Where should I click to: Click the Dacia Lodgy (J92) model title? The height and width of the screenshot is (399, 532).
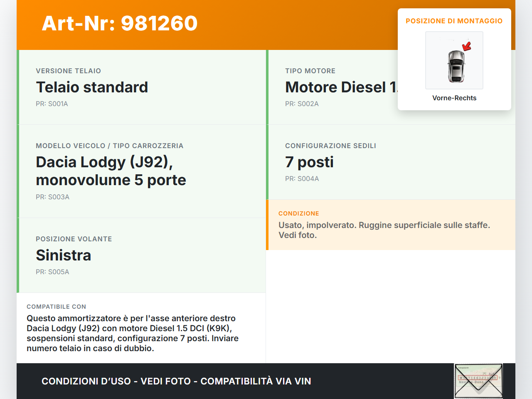tap(111, 171)
